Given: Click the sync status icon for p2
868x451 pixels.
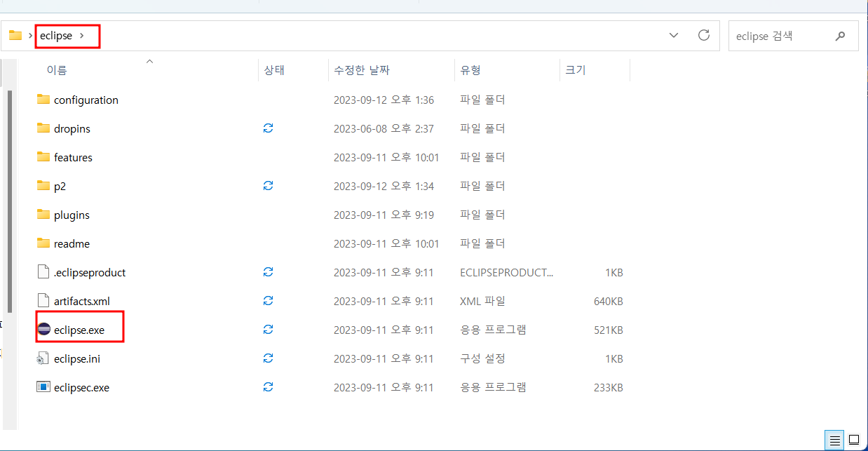Looking at the screenshot, I should tap(268, 186).
